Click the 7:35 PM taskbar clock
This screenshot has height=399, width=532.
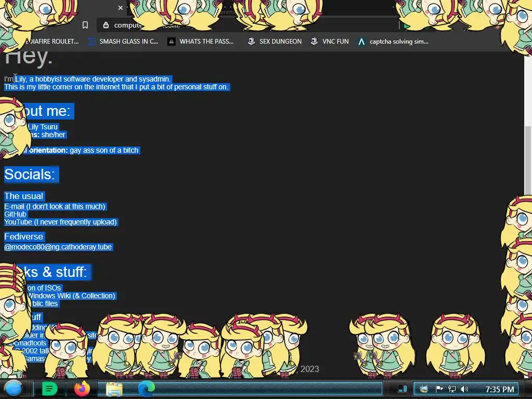point(499,390)
